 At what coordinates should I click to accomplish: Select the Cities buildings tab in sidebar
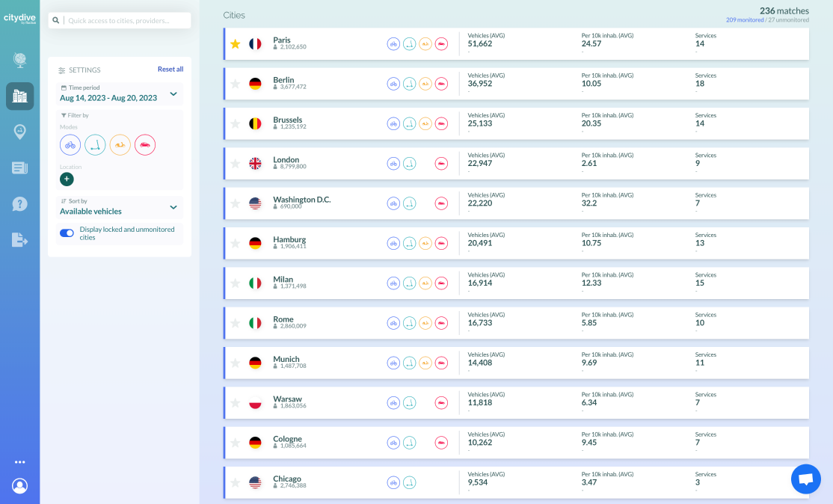[x=19, y=96]
